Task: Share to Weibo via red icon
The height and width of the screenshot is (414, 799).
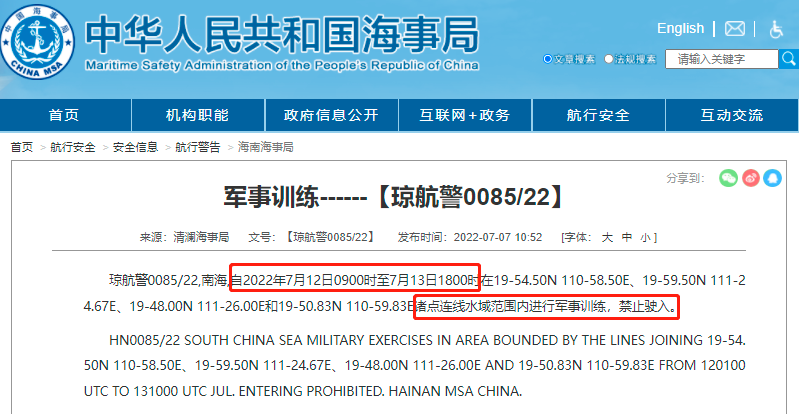Action: pos(751,178)
